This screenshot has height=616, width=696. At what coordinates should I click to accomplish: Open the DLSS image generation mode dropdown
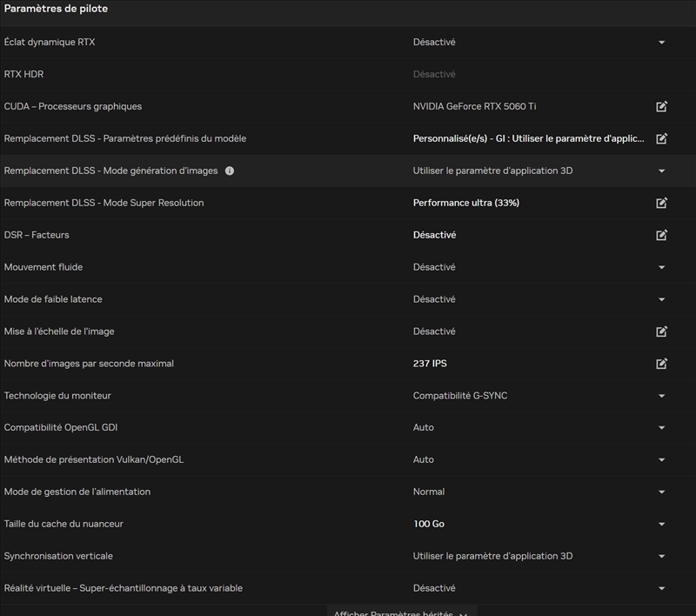[661, 171]
